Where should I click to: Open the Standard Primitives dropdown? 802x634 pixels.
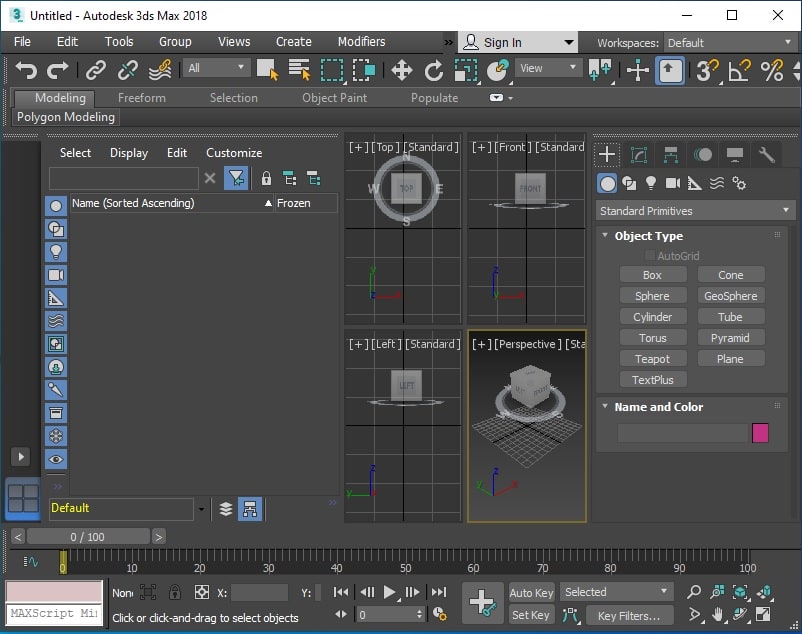click(x=695, y=211)
